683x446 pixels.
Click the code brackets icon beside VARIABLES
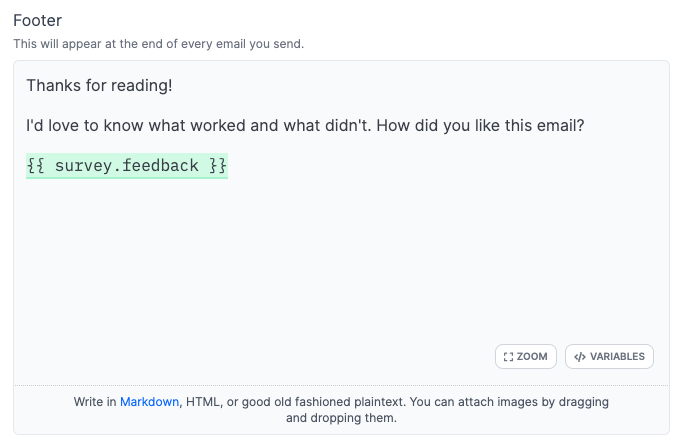click(579, 357)
